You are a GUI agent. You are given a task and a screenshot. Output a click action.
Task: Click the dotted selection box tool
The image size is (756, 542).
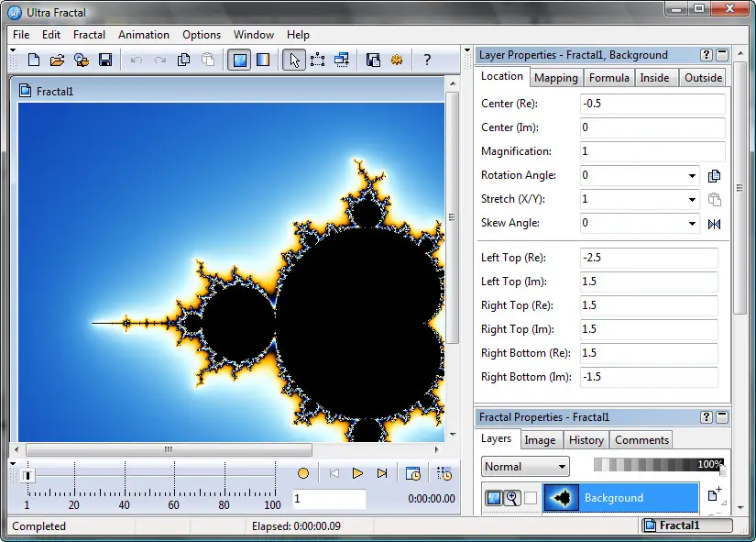coord(318,60)
